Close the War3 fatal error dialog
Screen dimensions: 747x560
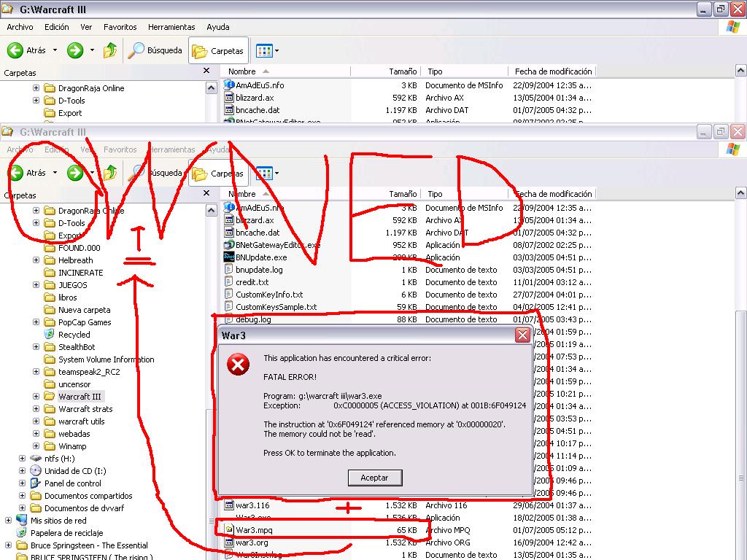pyautogui.click(x=522, y=335)
